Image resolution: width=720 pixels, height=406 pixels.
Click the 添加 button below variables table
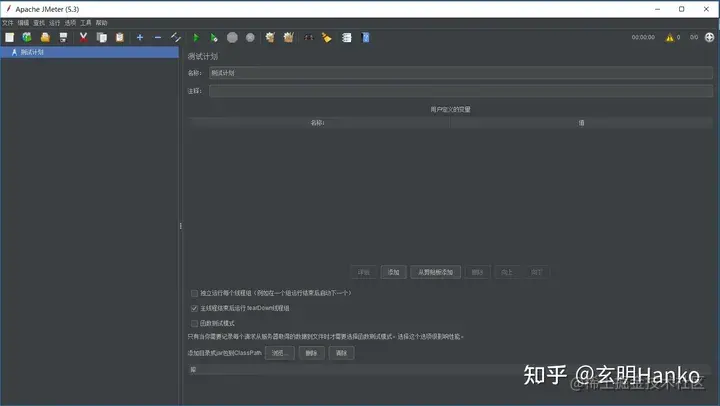coord(394,272)
